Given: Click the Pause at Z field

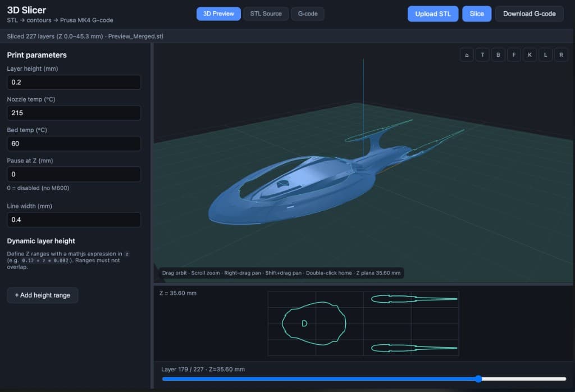Looking at the screenshot, I should pyautogui.click(x=74, y=174).
